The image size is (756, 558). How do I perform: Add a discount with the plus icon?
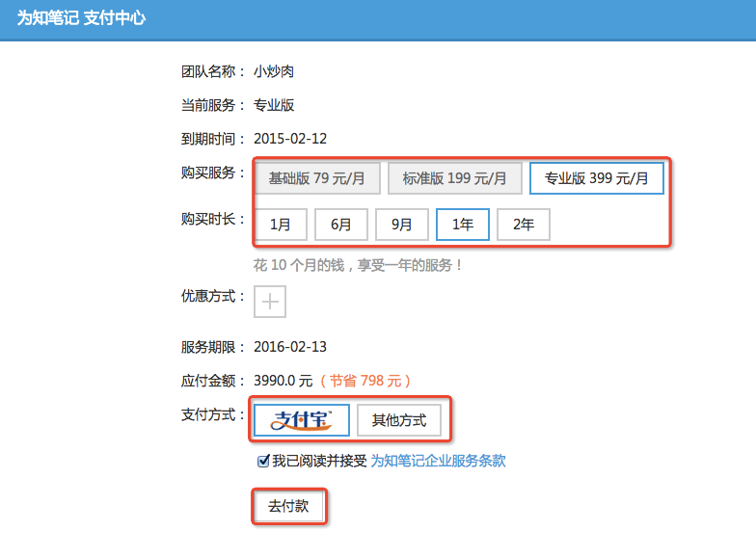(x=270, y=302)
